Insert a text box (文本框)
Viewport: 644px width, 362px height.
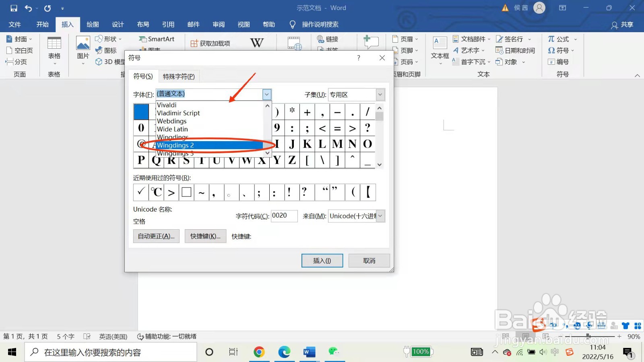tap(440, 50)
